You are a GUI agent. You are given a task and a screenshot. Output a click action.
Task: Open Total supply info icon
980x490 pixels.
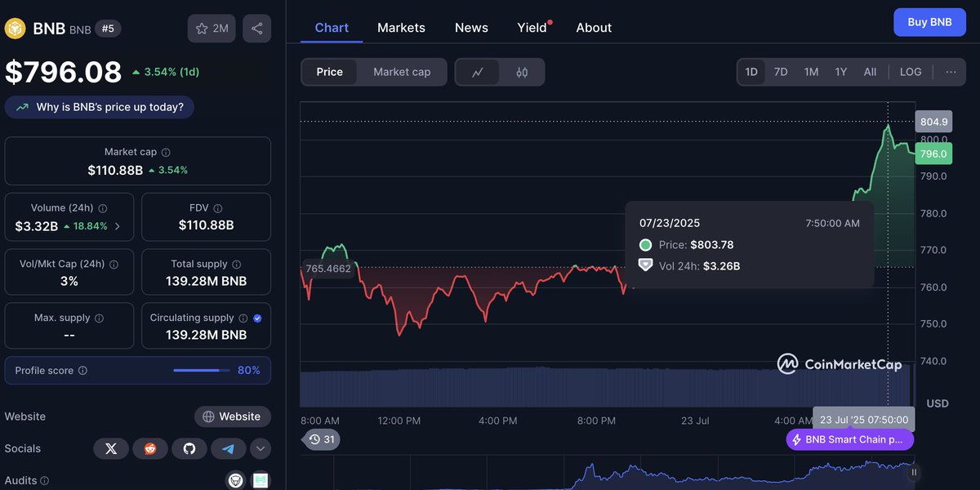pos(236,265)
